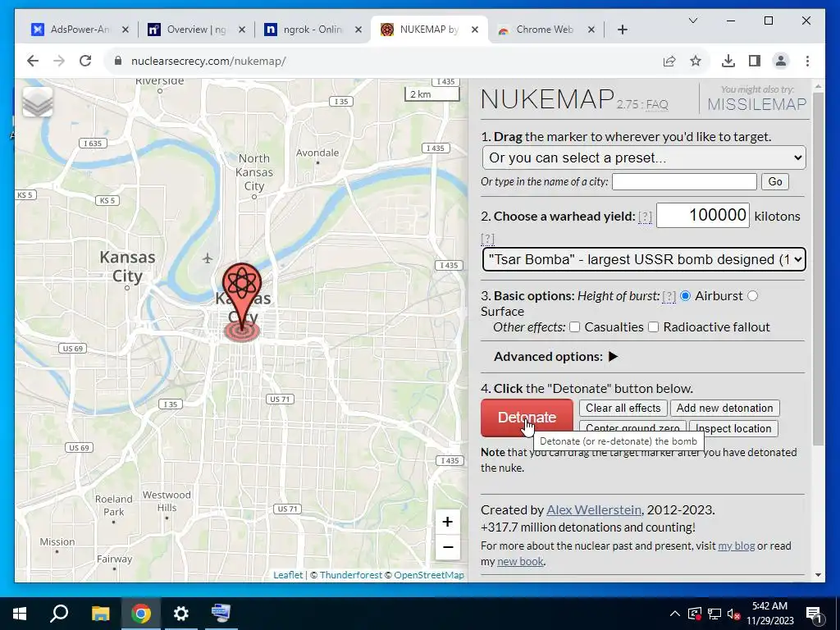Open Leaflet attribution link
Screen dimensions: 840x630
point(288,575)
